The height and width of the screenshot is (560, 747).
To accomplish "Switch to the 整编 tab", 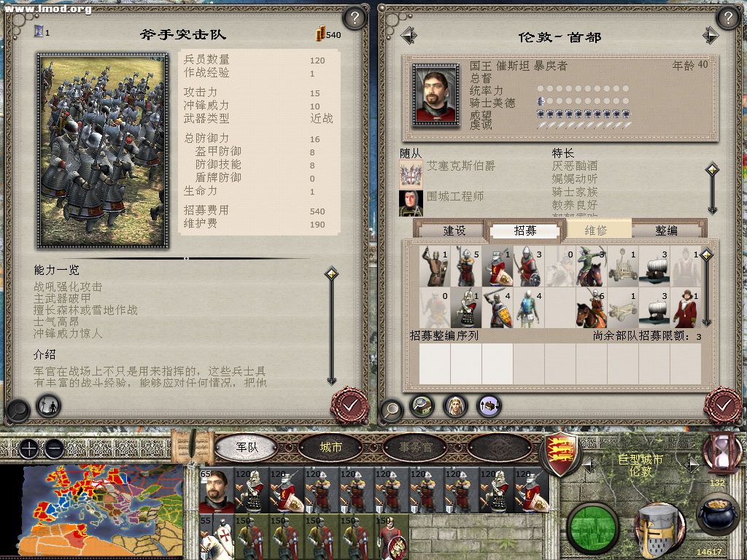I will click(667, 230).
